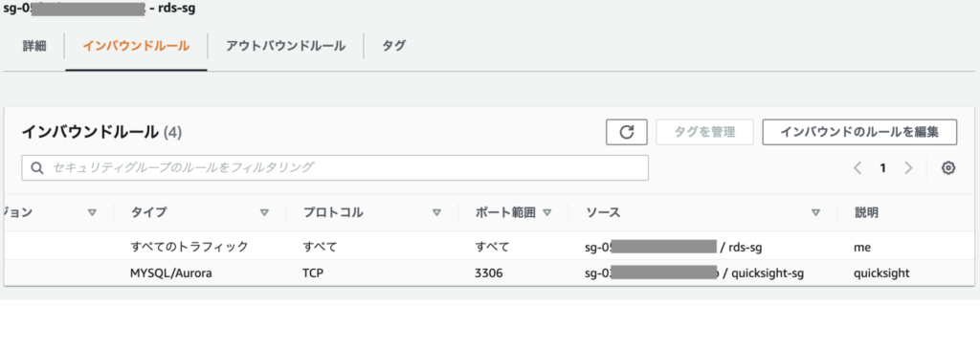Sort by ポート範囲 column triangle

point(546,213)
